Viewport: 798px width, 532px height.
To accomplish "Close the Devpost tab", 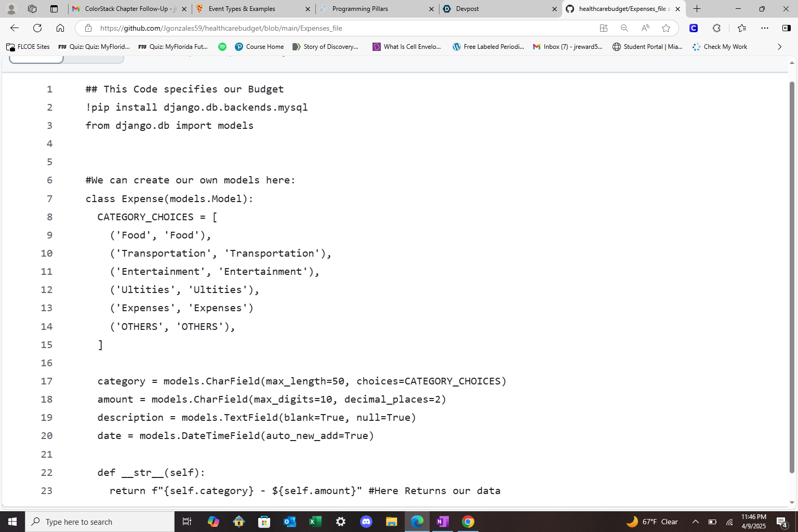I will point(554,9).
